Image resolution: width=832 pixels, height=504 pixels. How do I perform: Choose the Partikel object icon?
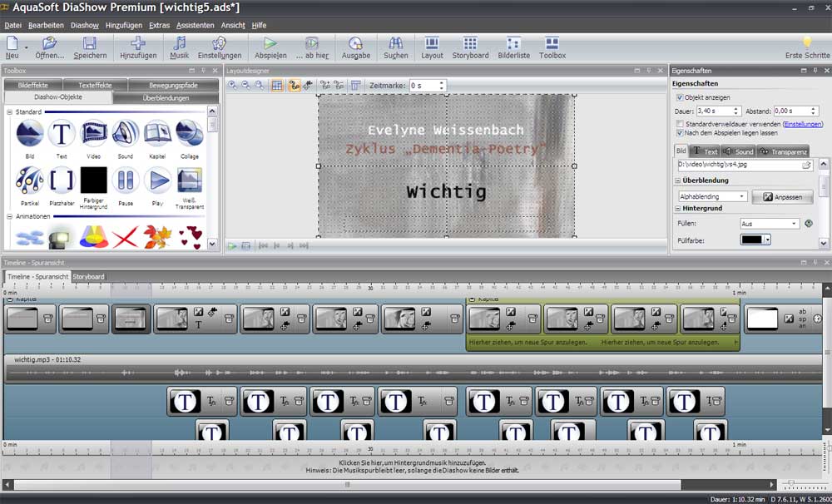[x=30, y=181]
